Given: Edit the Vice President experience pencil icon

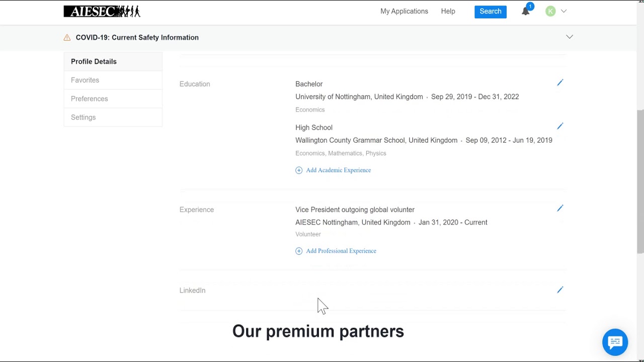Looking at the screenshot, I should 560,209.
